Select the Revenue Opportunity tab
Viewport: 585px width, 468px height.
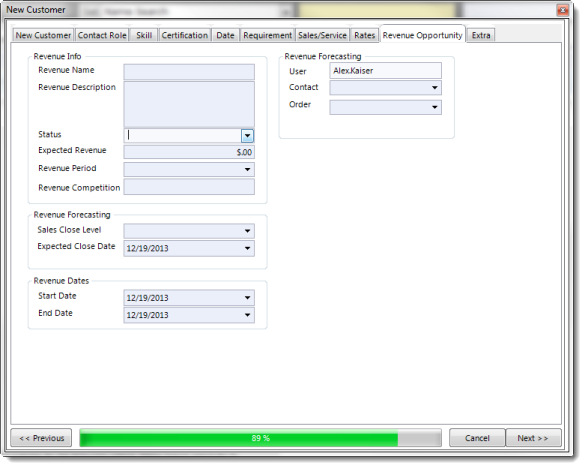pos(422,35)
